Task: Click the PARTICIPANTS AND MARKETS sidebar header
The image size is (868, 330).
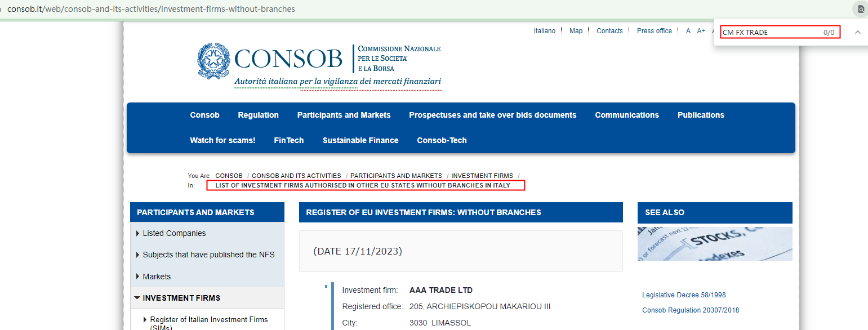Action: (x=207, y=212)
